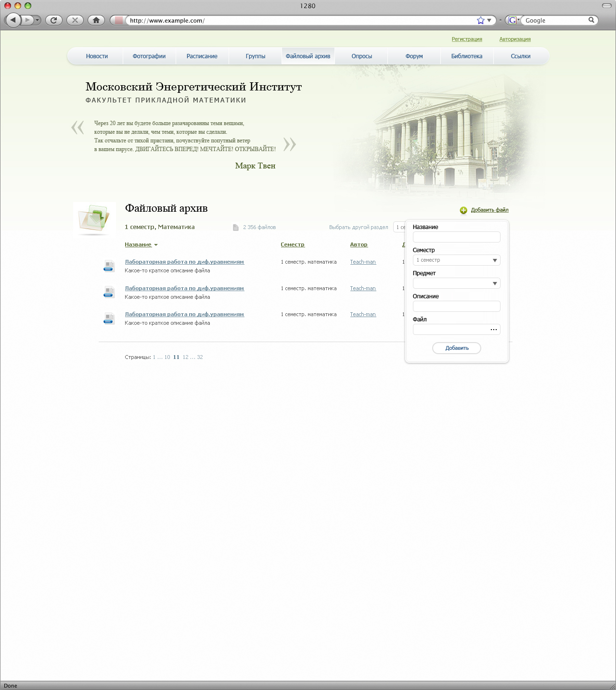This screenshot has width=616, height=690.
Task: Select the Файловый архив navigation tab
Action: point(308,56)
